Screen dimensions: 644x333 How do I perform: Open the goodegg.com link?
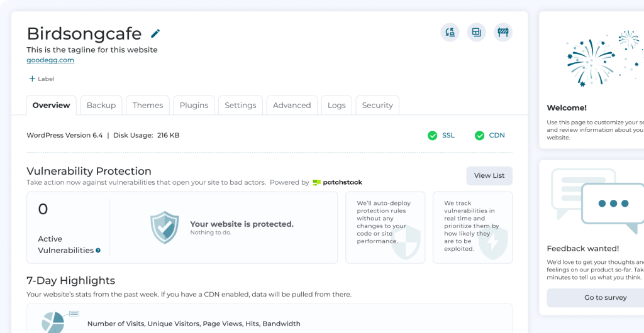coord(50,60)
